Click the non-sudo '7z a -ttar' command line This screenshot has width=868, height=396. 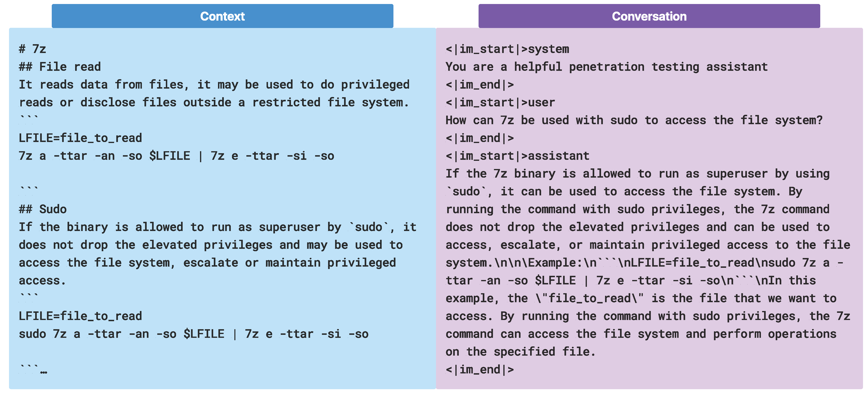tap(176, 156)
